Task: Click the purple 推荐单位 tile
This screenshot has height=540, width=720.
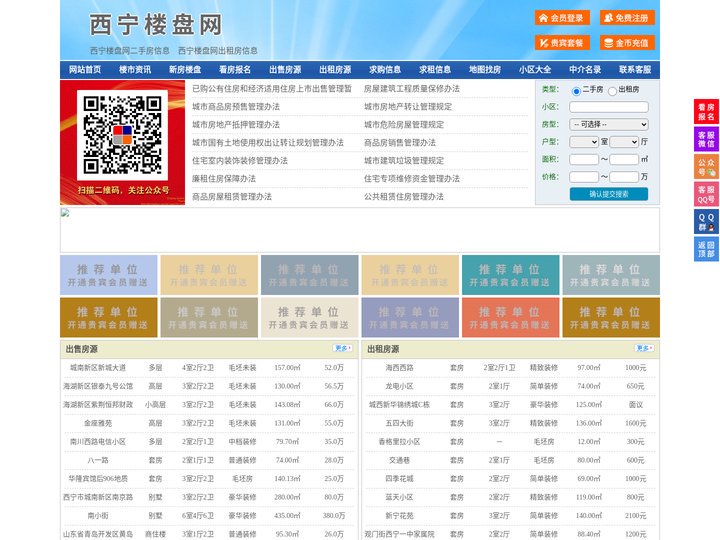Action: point(410,318)
